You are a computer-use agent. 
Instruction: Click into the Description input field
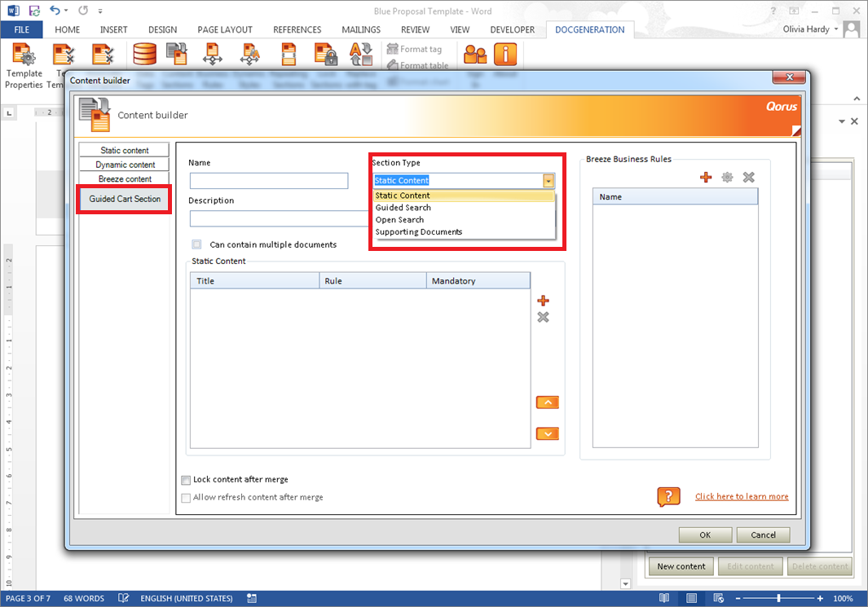pos(280,218)
